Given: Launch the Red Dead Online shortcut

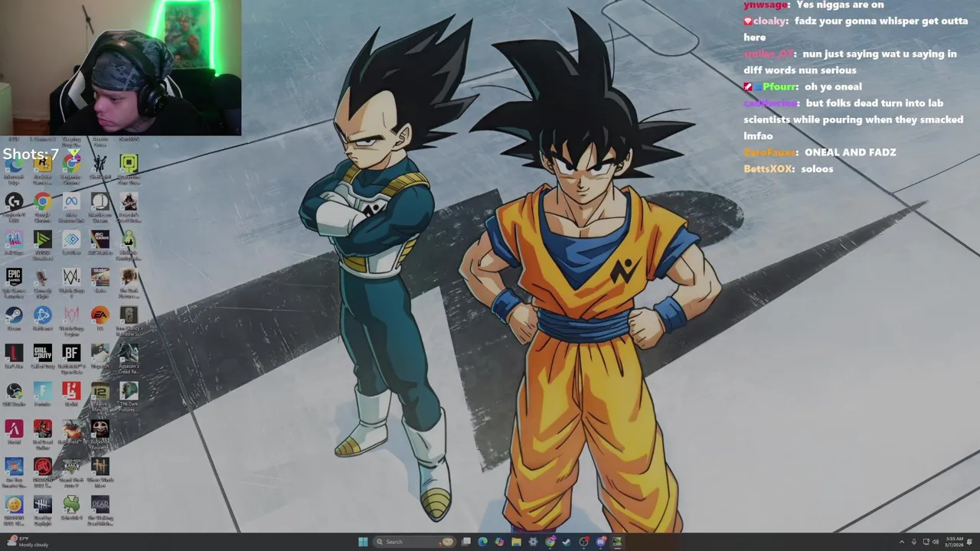Looking at the screenshot, I should 42,433.
